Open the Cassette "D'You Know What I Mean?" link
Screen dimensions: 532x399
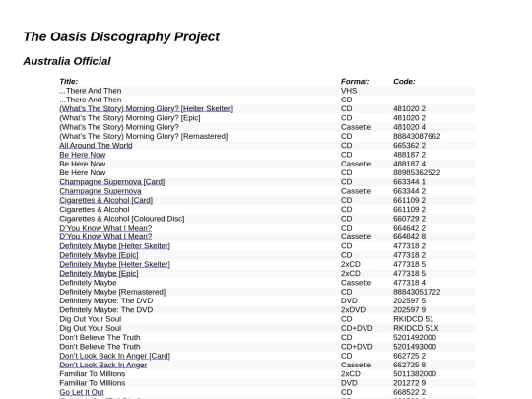pos(105,237)
